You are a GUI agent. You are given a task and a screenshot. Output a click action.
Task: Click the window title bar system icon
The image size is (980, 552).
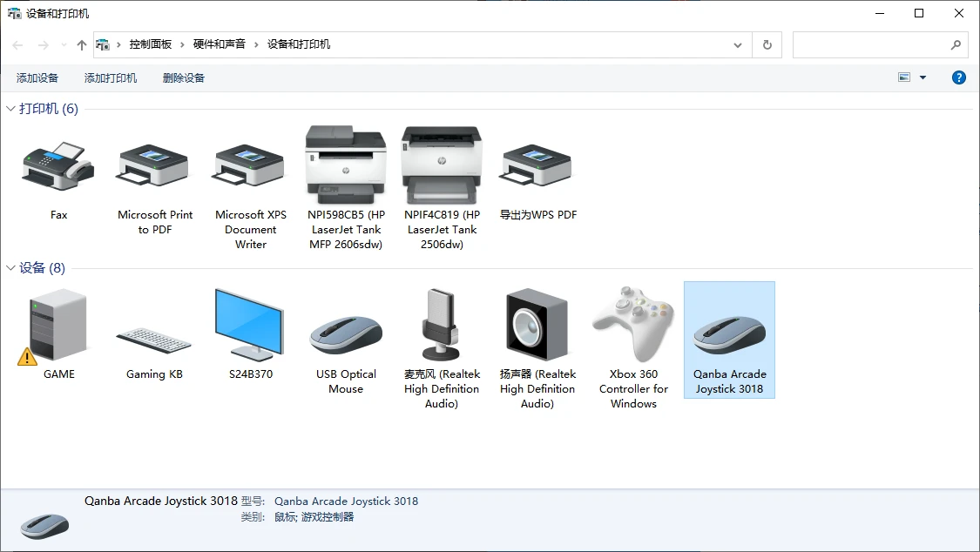click(x=15, y=13)
